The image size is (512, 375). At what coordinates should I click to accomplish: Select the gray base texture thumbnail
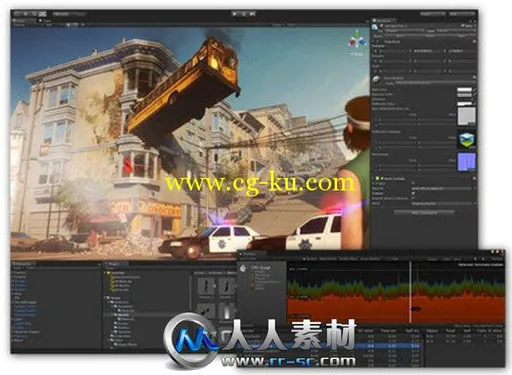click(467, 116)
